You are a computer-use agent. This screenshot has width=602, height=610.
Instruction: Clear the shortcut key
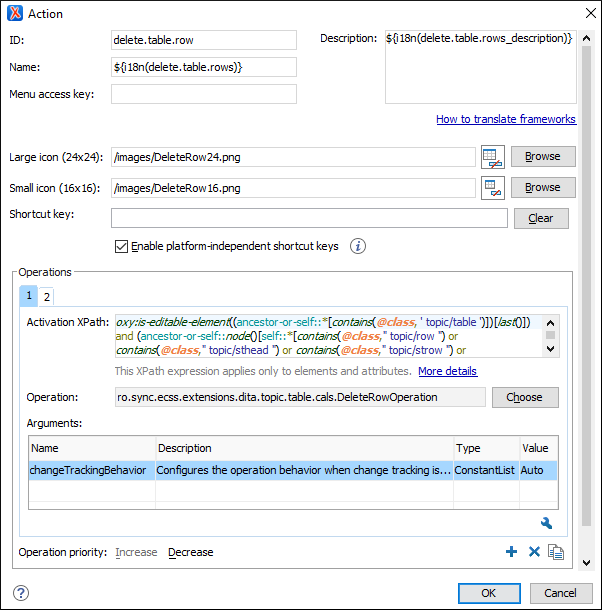click(x=540, y=218)
